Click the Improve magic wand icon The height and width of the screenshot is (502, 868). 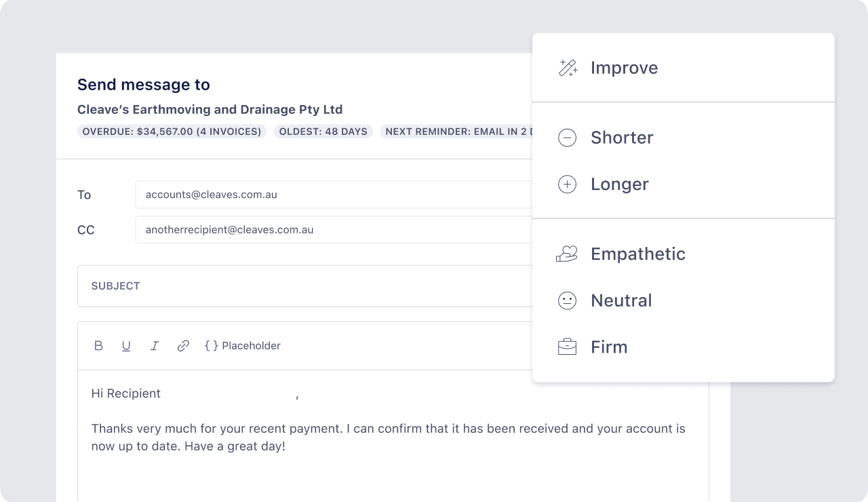tap(568, 68)
